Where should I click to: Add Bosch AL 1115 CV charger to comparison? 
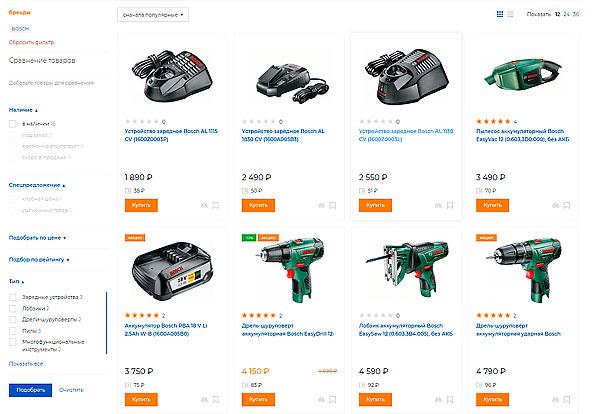coord(204,205)
